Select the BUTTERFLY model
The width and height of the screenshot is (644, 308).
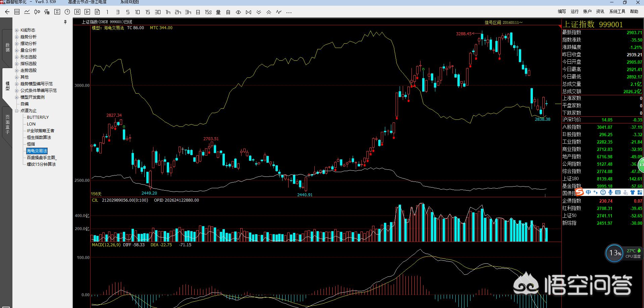pyautogui.click(x=38, y=117)
